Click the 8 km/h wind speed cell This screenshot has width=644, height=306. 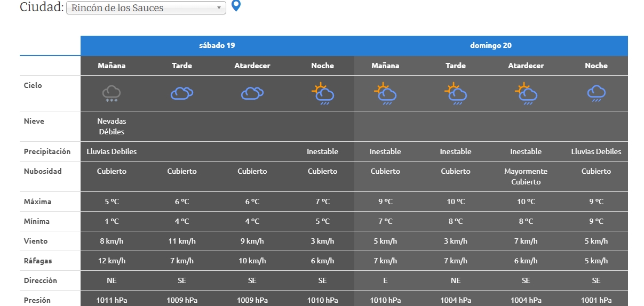pos(112,241)
